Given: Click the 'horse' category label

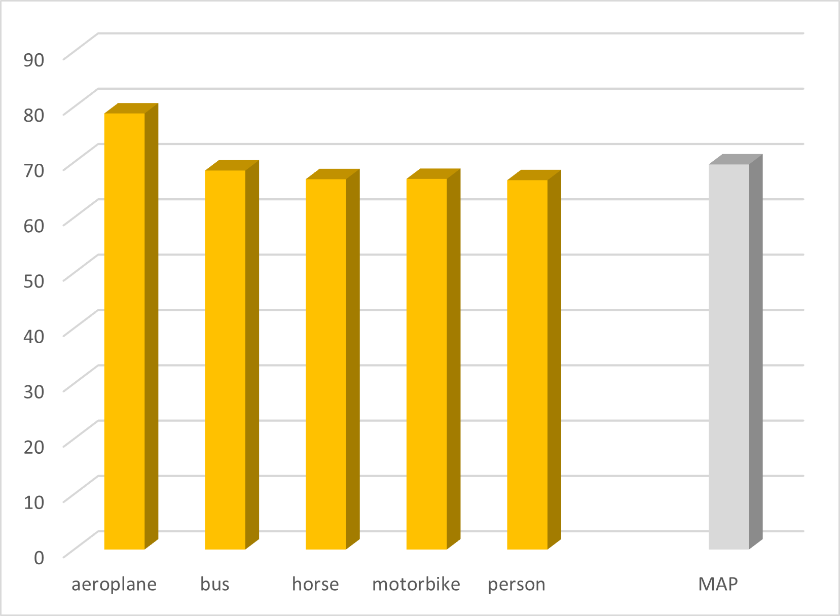Looking at the screenshot, I should click(x=315, y=584).
